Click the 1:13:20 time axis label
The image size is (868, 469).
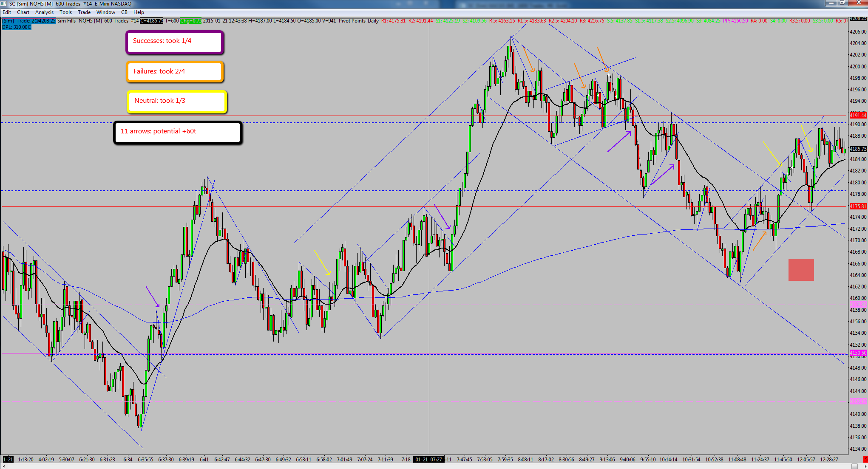coord(26,459)
